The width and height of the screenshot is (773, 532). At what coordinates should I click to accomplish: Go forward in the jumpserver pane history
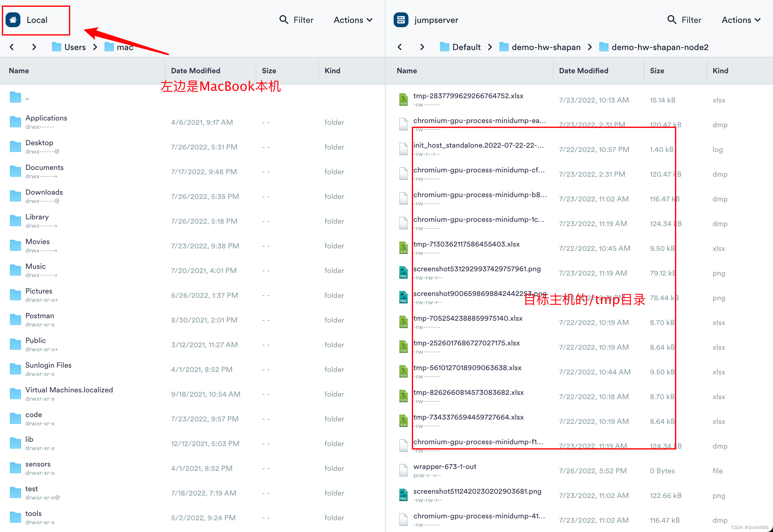(x=422, y=47)
